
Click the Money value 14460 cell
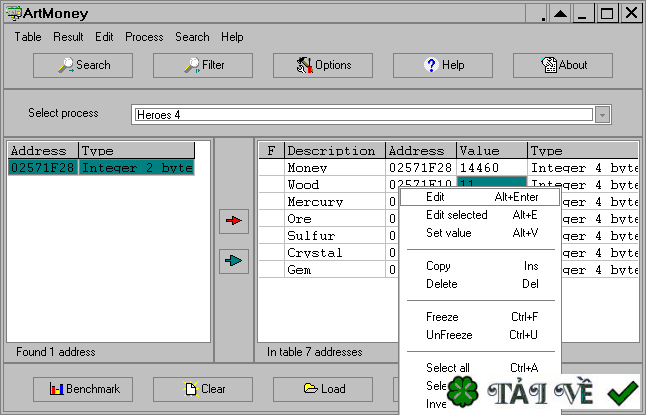coord(492,168)
